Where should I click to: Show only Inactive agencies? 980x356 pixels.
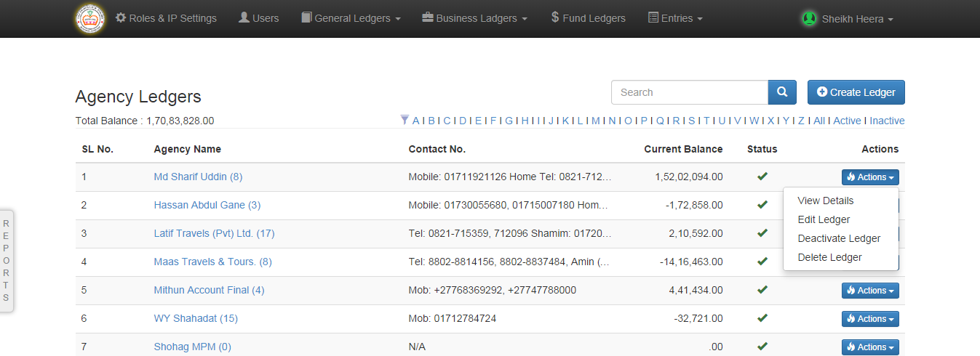coord(887,121)
